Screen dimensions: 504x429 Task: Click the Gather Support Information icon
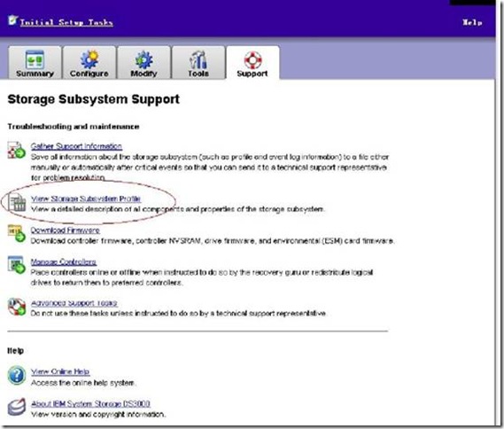point(17,150)
